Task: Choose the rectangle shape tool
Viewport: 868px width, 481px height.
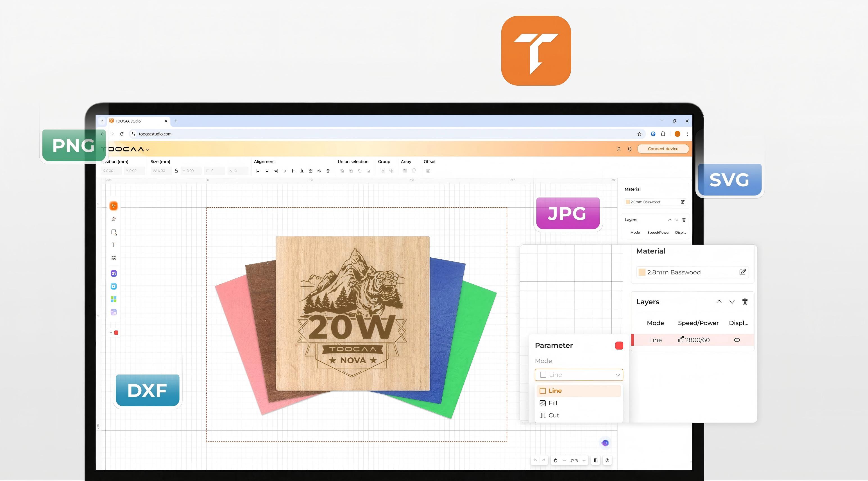Action: (114, 232)
